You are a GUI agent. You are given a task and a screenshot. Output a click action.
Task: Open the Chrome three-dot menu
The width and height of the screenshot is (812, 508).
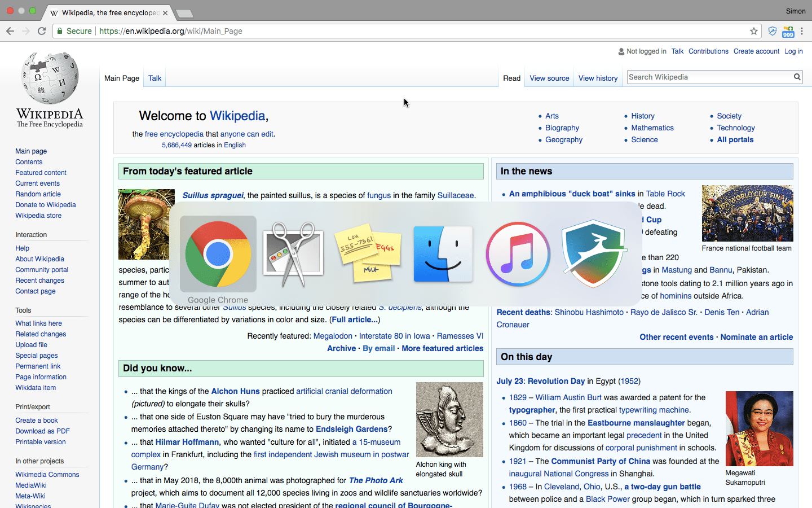[x=802, y=31]
